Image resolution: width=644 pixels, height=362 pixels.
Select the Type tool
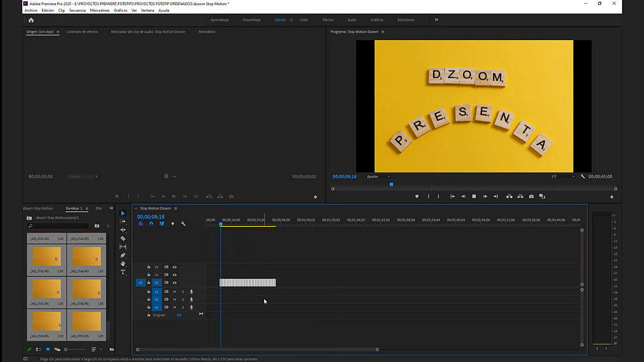click(123, 272)
